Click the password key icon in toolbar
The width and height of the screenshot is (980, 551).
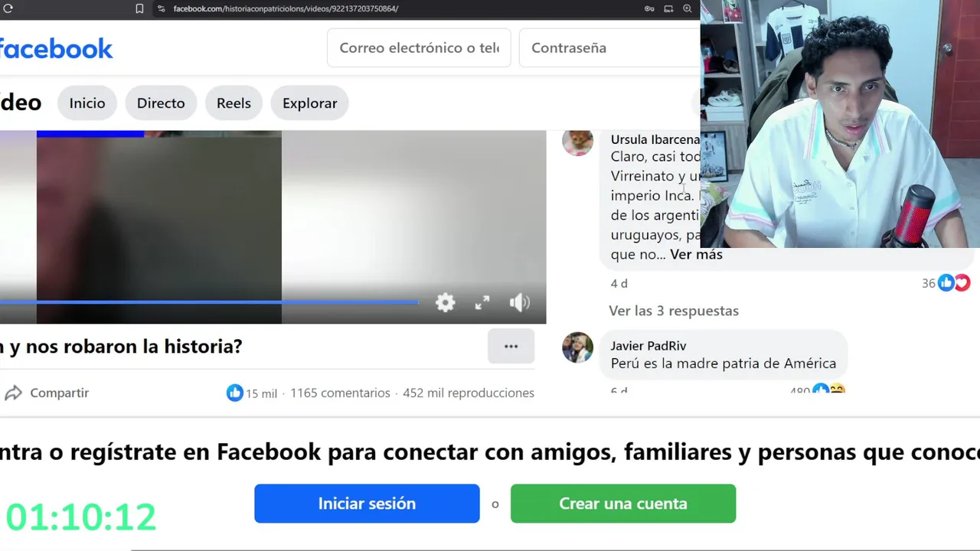(649, 8)
